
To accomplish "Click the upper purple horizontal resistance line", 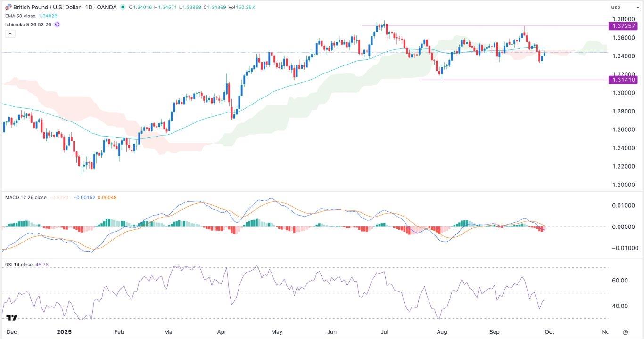I will [471, 26].
